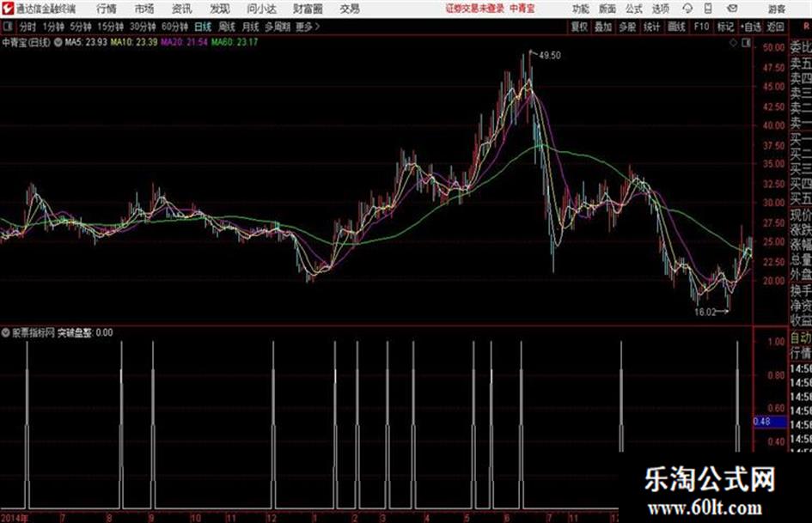Click the 游客 user account label
This screenshot has width=812, height=523.
(x=776, y=9)
